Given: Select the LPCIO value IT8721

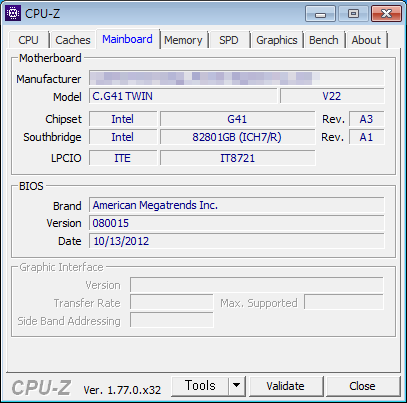Looking at the screenshot, I should pyautogui.click(x=237, y=158).
